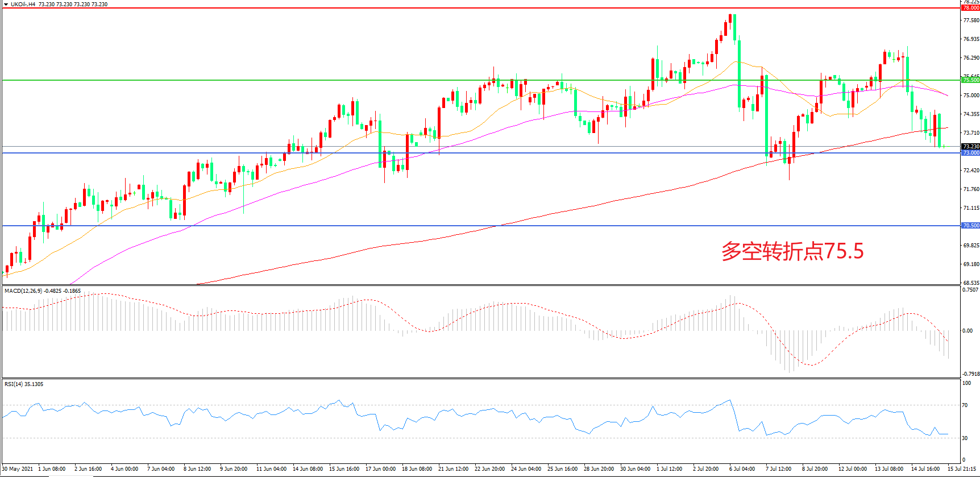This screenshot has height=477, width=980.
Task: Select the red '多空转折点75.5' text annotation
Action: (792, 251)
